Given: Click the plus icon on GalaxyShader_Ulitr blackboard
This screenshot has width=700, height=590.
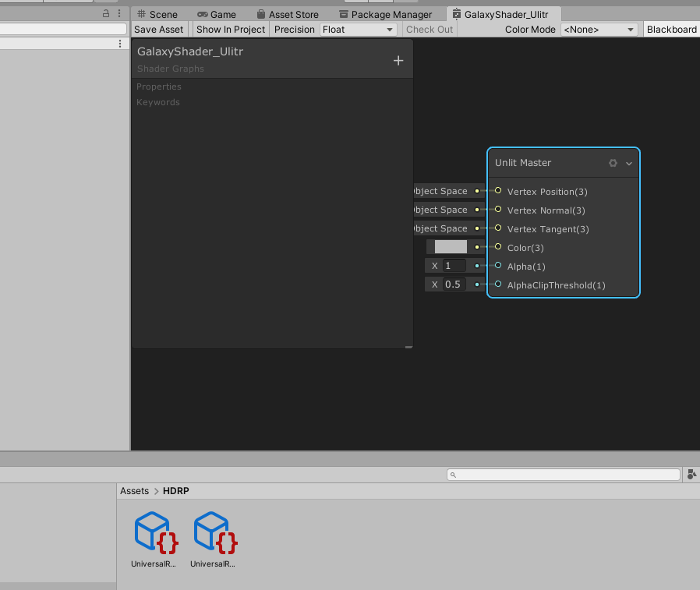Looking at the screenshot, I should coord(398,60).
